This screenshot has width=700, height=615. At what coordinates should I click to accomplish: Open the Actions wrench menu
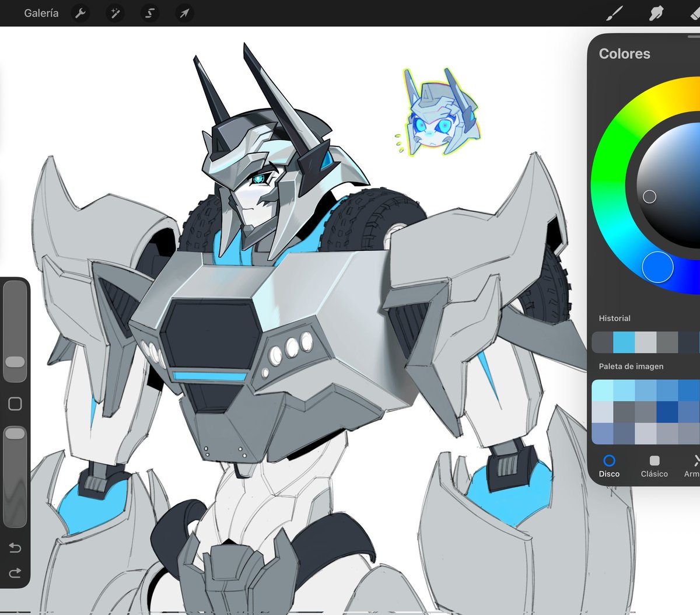pos(80,13)
